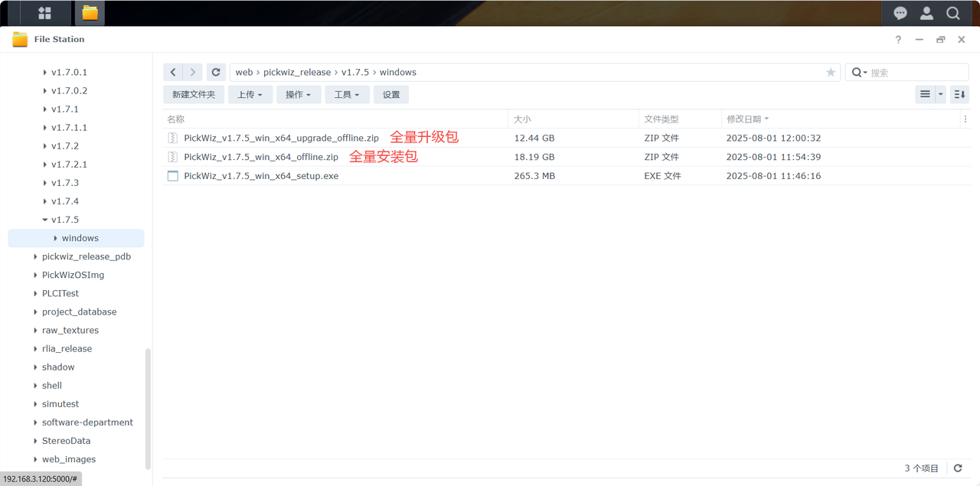Screen dimensions: 980x486
Task: Open the 上传 upload dropdown
Action: coord(250,94)
